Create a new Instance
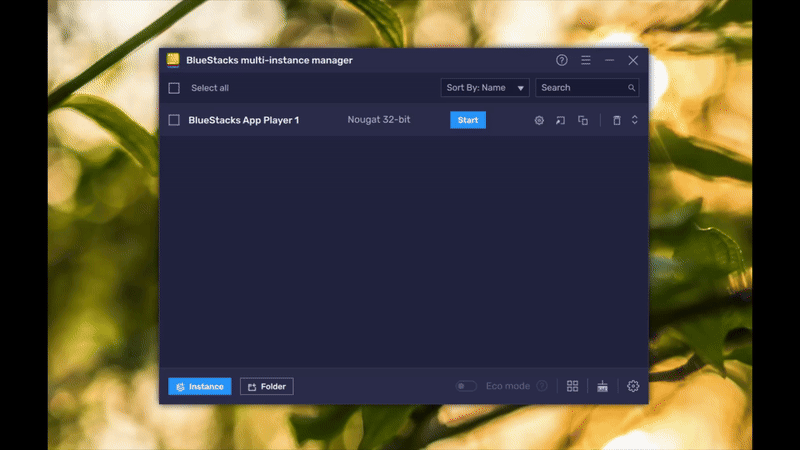Image resolution: width=800 pixels, height=450 pixels. 199,386
